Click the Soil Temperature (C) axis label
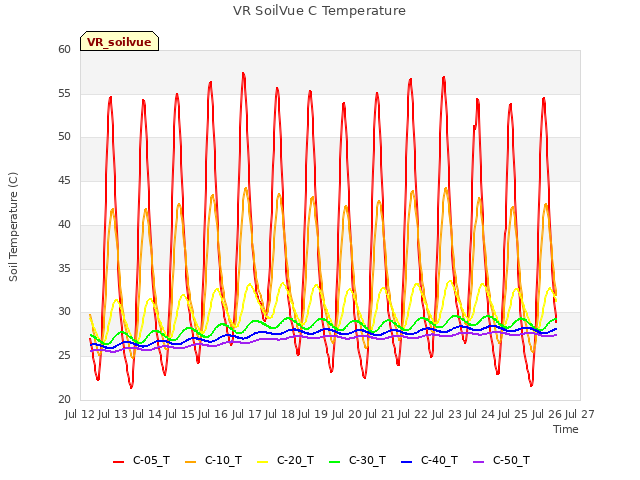The image size is (640, 480). [13, 227]
